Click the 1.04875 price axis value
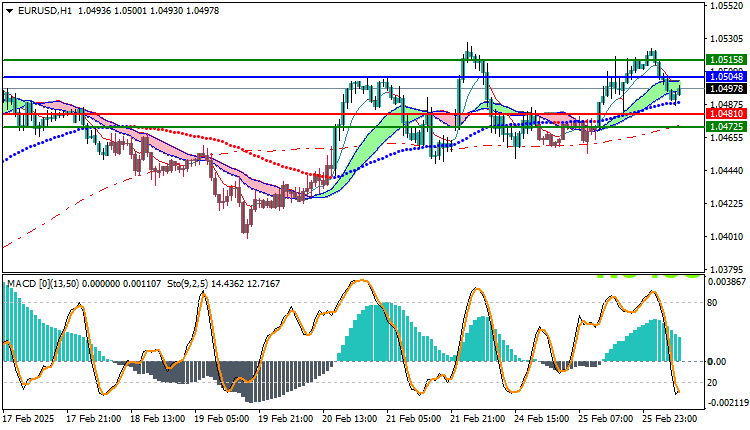The width and height of the screenshot is (750, 430). (x=727, y=104)
